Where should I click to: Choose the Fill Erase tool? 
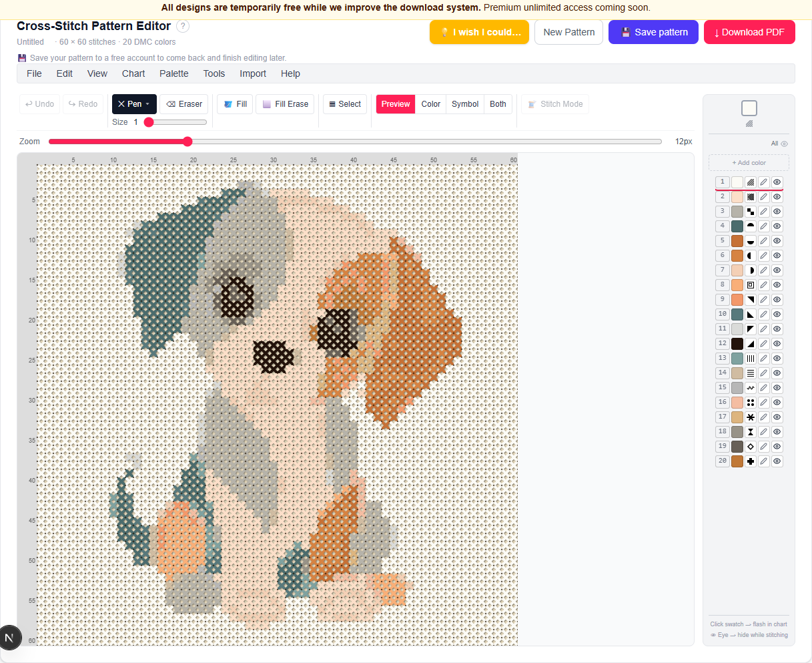tap(285, 104)
